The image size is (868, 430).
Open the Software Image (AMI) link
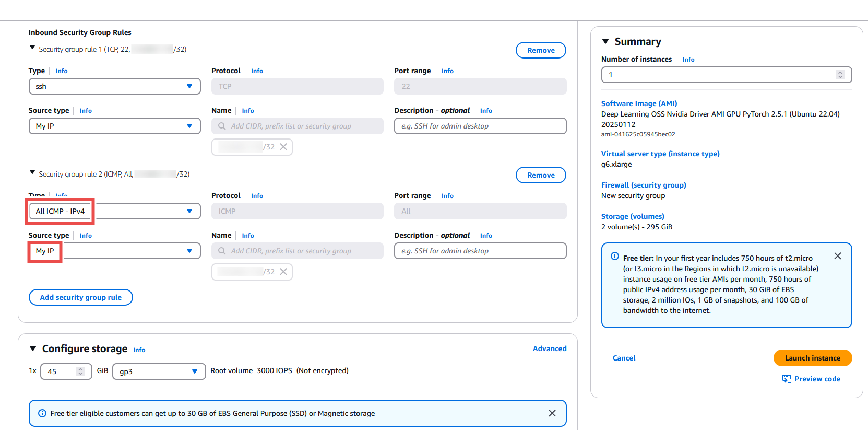[639, 103]
